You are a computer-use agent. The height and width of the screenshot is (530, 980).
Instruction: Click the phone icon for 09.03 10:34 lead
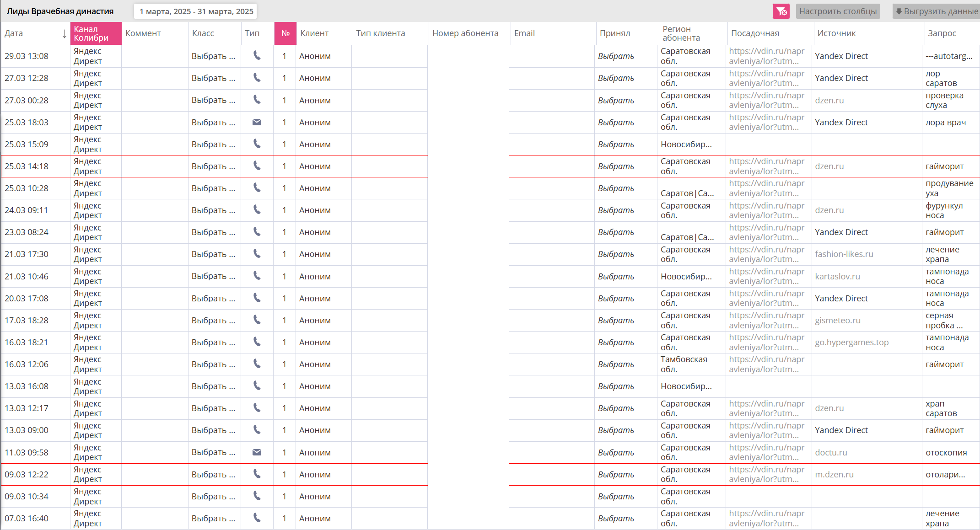[257, 496]
